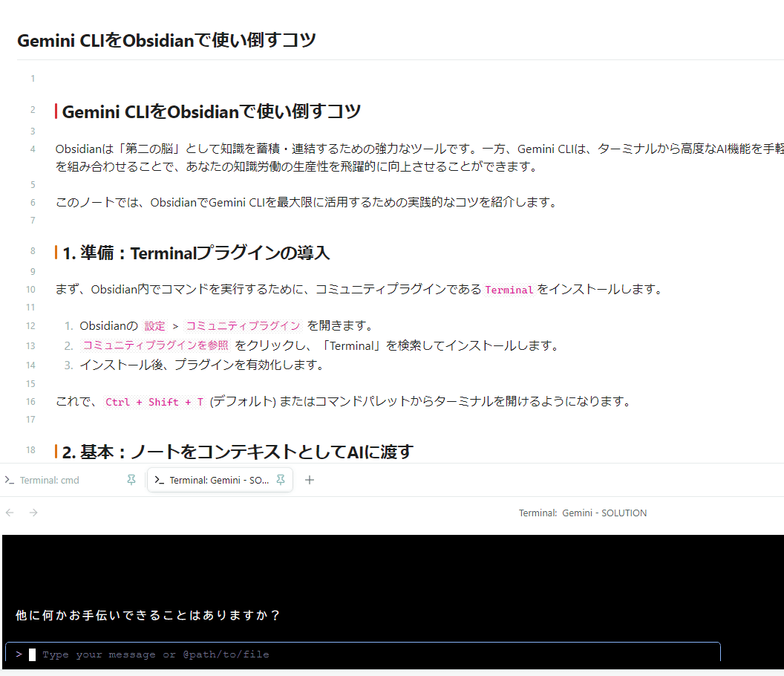Screen dimensions: 784x676
Task: Select the Terminal: Gemini - SO... tab
Action: click(x=215, y=480)
